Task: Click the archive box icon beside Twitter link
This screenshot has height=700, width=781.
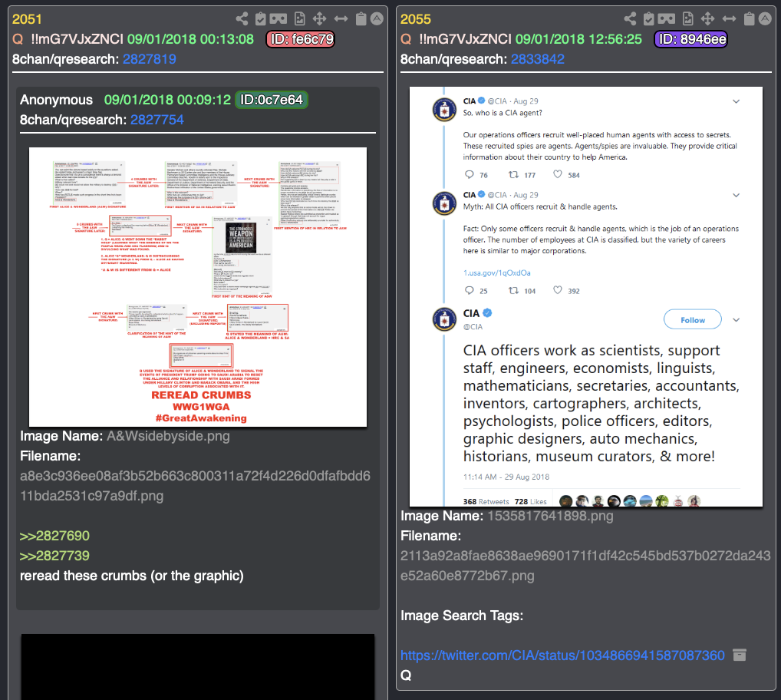Action: [740, 655]
